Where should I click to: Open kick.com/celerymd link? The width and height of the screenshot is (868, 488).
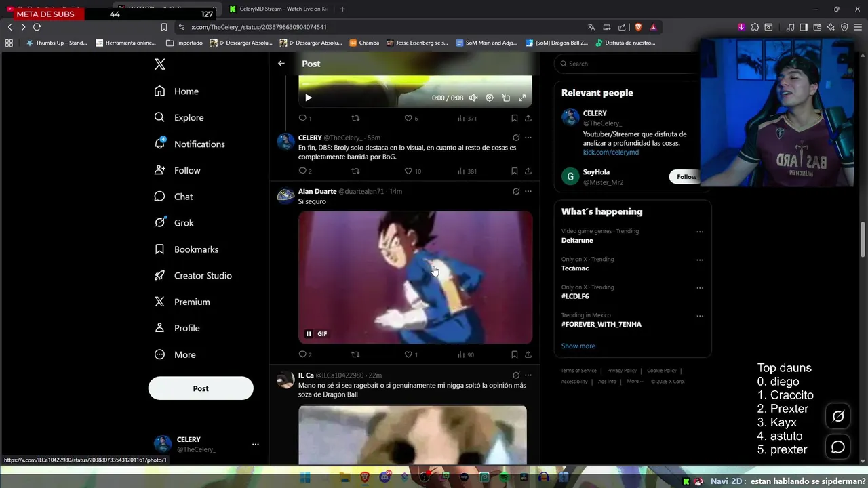611,152
